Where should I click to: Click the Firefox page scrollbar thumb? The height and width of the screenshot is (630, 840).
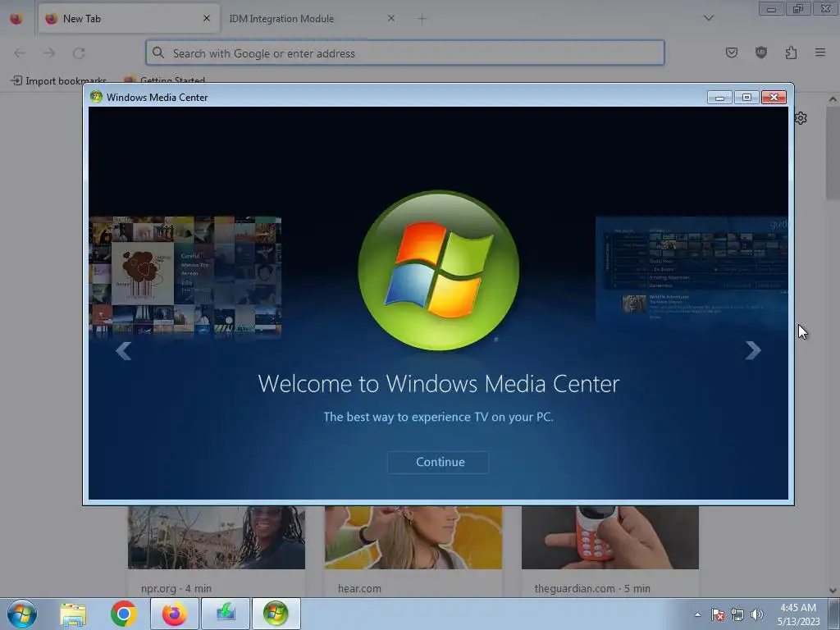tap(833, 153)
